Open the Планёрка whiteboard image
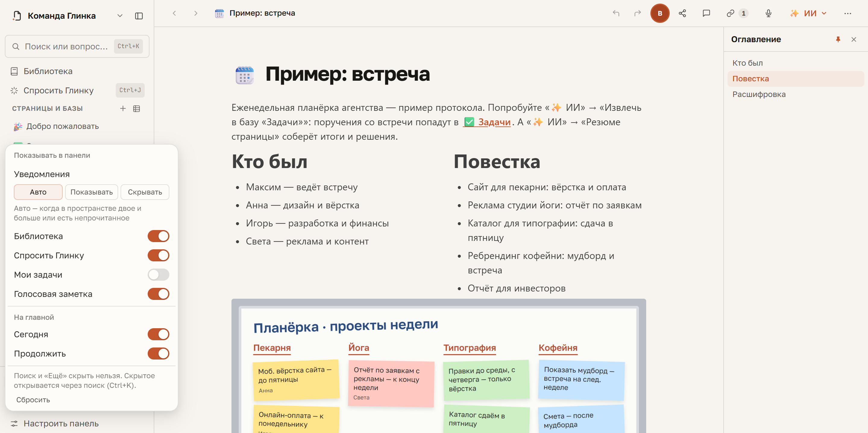This screenshot has height=433, width=868. tap(439, 366)
